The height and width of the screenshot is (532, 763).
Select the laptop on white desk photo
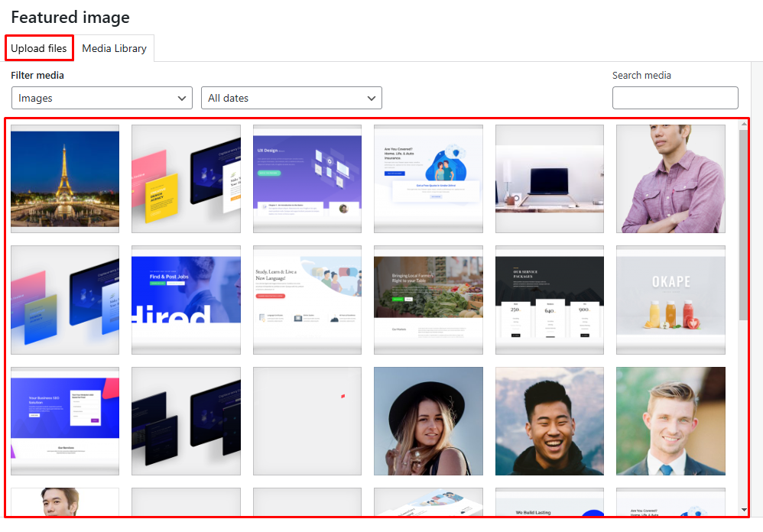point(550,178)
